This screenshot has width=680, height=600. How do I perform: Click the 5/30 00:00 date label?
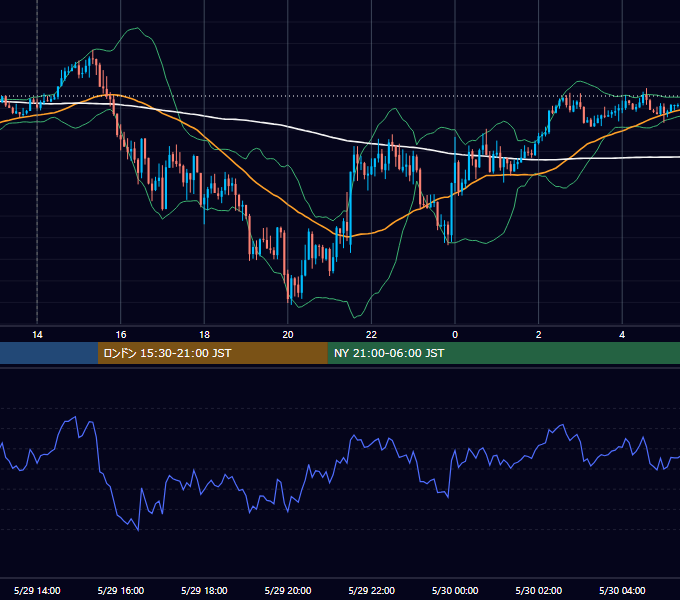click(455, 590)
